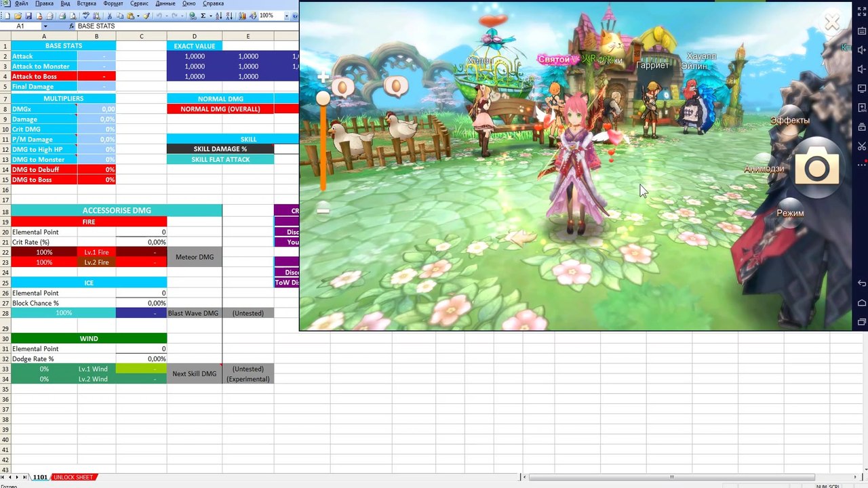Click the Blast Wave DMG cell
This screenshot has width=868, height=488.
pos(195,313)
